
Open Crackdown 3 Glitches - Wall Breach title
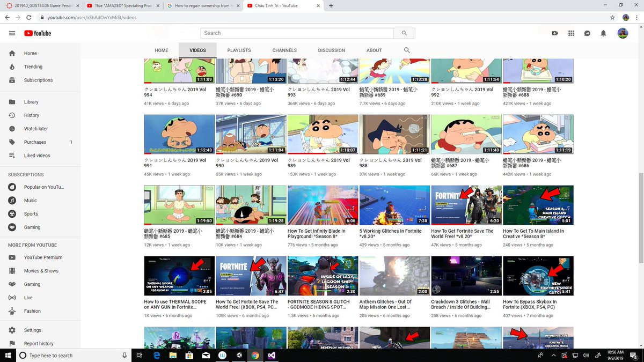[x=460, y=305]
